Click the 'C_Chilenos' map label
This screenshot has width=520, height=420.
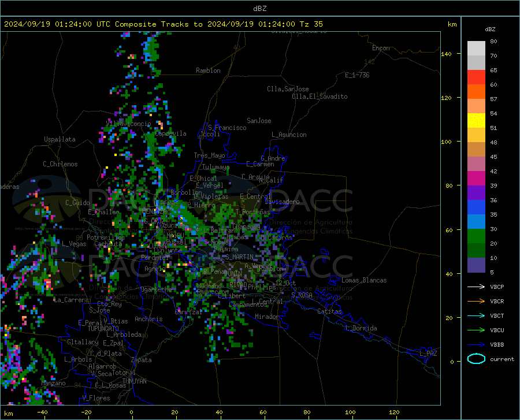[x=60, y=164]
